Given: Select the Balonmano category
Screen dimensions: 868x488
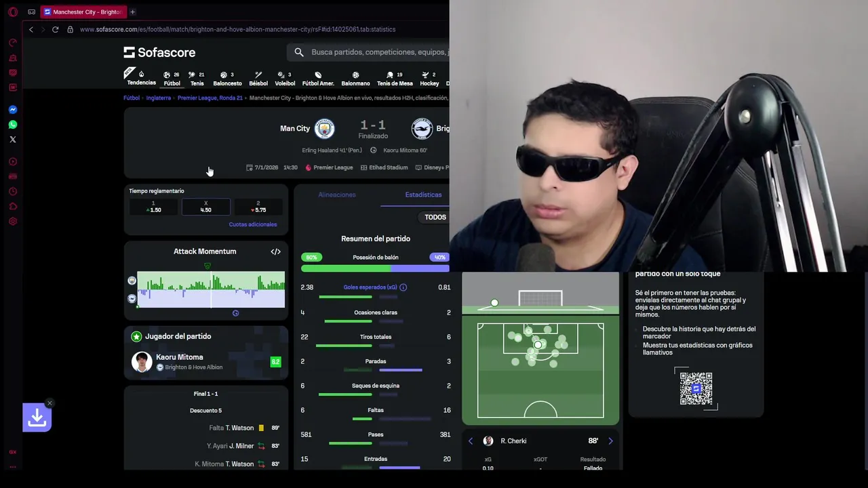Looking at the screenshot, I should pos(355,79).
